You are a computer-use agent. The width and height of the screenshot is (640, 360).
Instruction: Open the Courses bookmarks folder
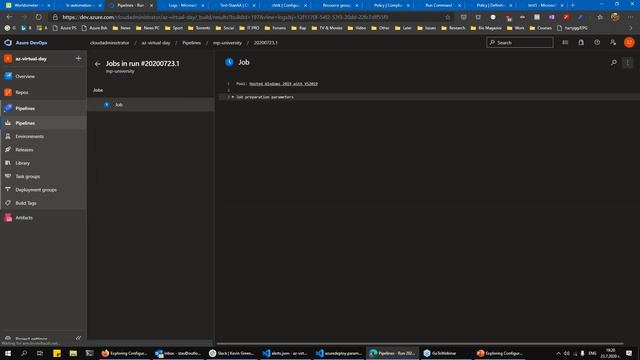pyautogui.click(x=540, y=28)
